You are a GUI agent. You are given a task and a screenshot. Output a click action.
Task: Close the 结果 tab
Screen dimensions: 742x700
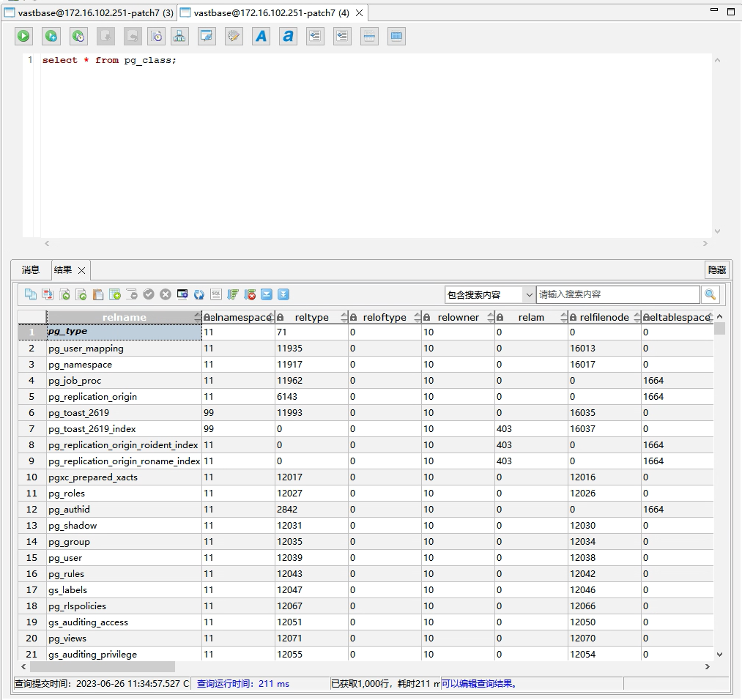[82, 271]
